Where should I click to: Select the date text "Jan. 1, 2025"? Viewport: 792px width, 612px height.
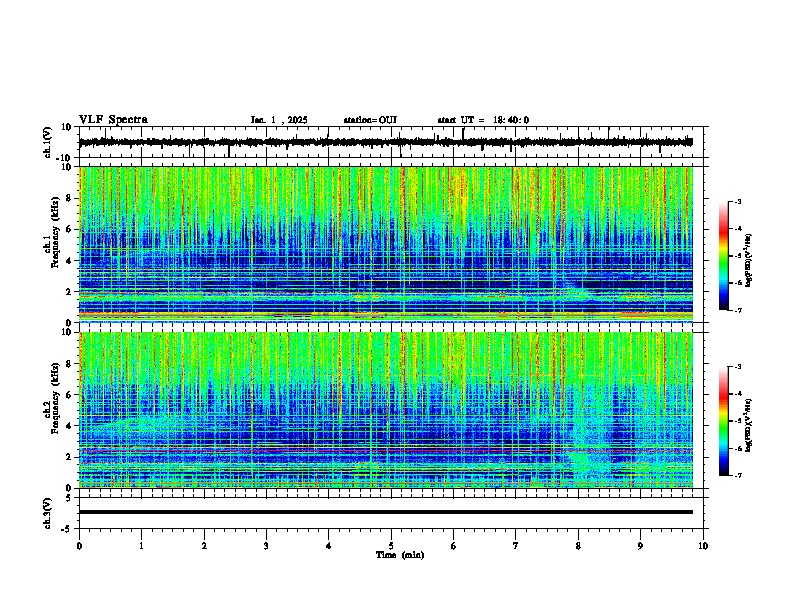click(x=279, y=120)
